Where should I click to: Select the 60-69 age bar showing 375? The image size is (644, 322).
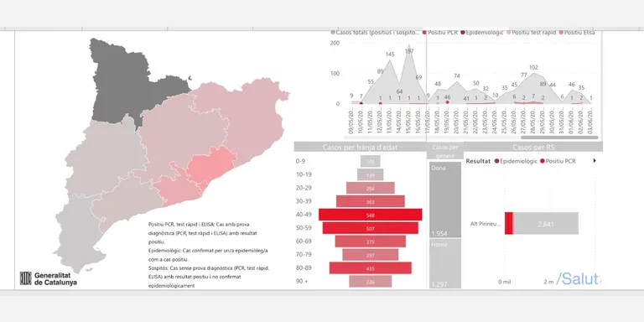pos(371,241)
